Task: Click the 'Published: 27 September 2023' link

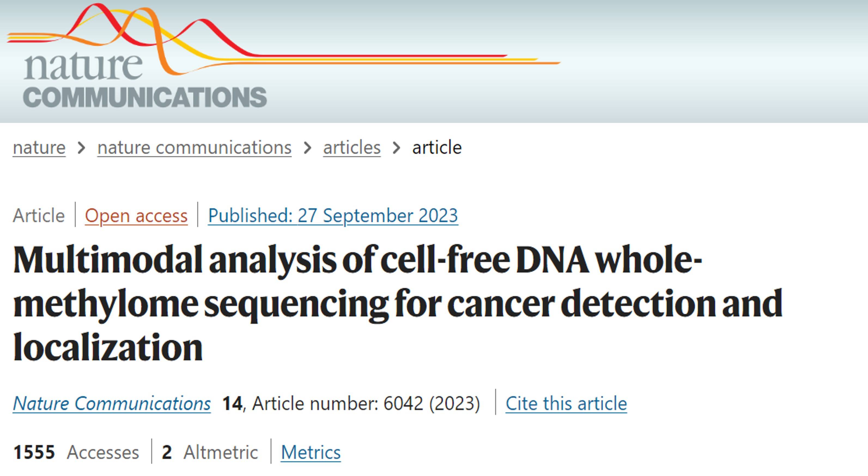Action: tap(333, 216)
